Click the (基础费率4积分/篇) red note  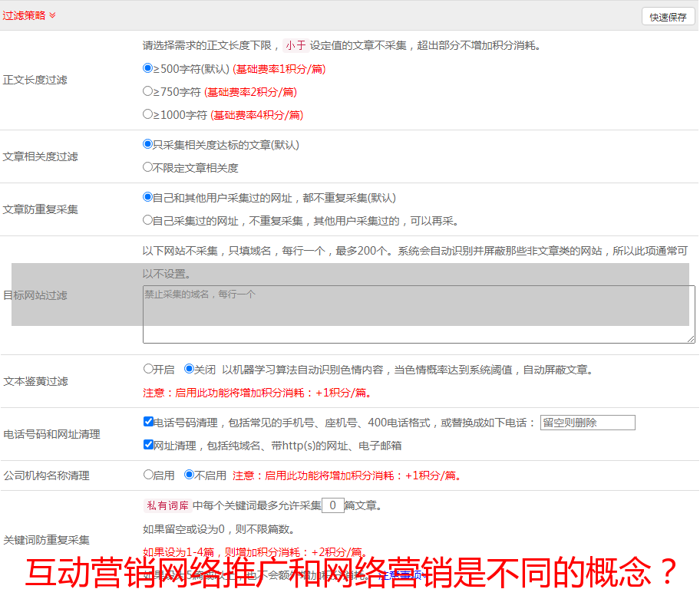pyautogui.click(x=256, y=115)
